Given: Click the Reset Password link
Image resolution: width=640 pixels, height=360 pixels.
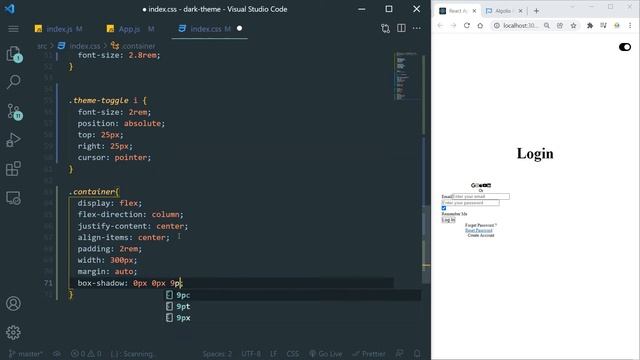Looking at the screenshot, I should click(478, 230).
